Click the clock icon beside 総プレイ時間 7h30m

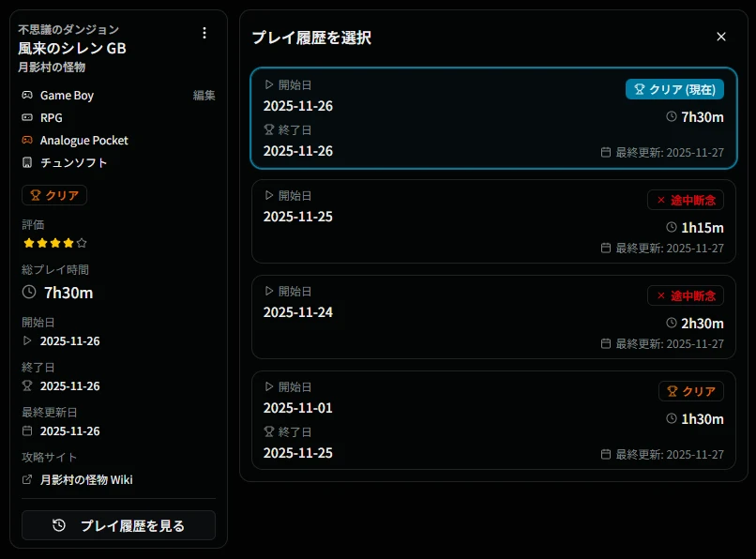click(x=29, y=293)
